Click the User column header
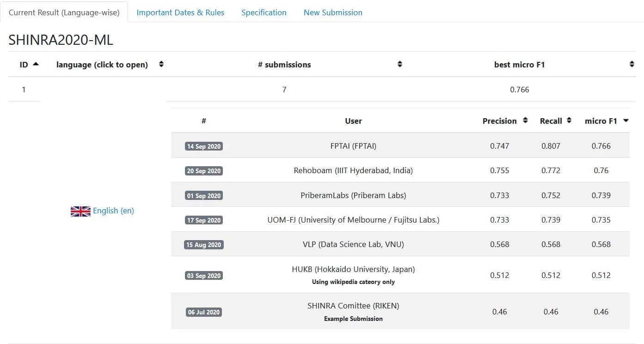This screenshot has width=644, height=344. [x=353, y=121]
